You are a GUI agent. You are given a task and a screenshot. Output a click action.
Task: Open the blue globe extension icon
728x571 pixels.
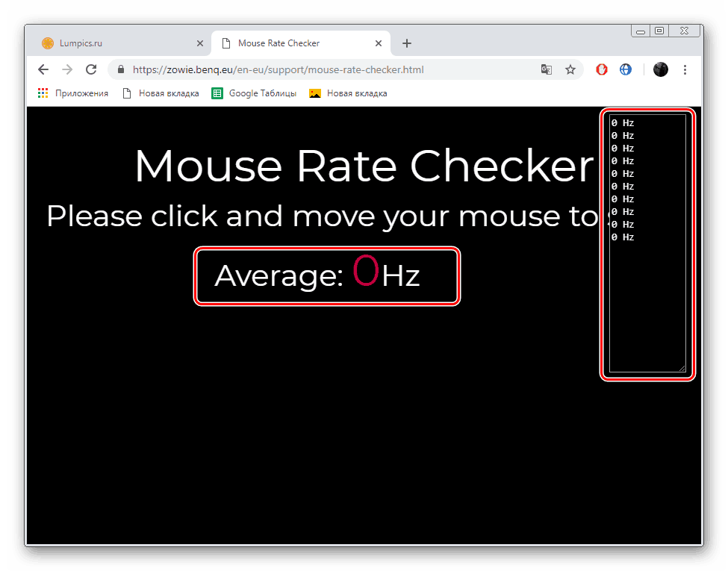[x=626, y=69]
